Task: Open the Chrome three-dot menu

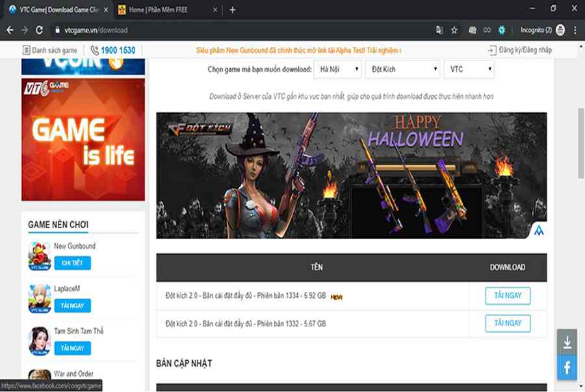Action: [575, 30]
